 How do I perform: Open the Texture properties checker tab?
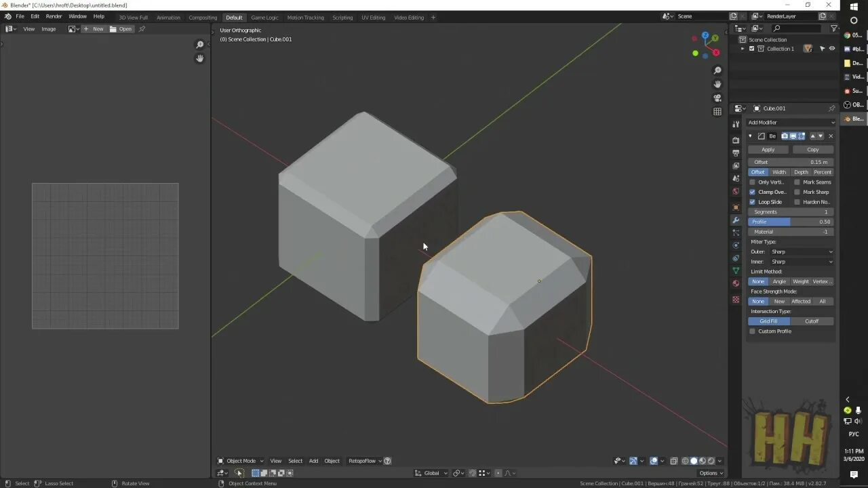736,299
